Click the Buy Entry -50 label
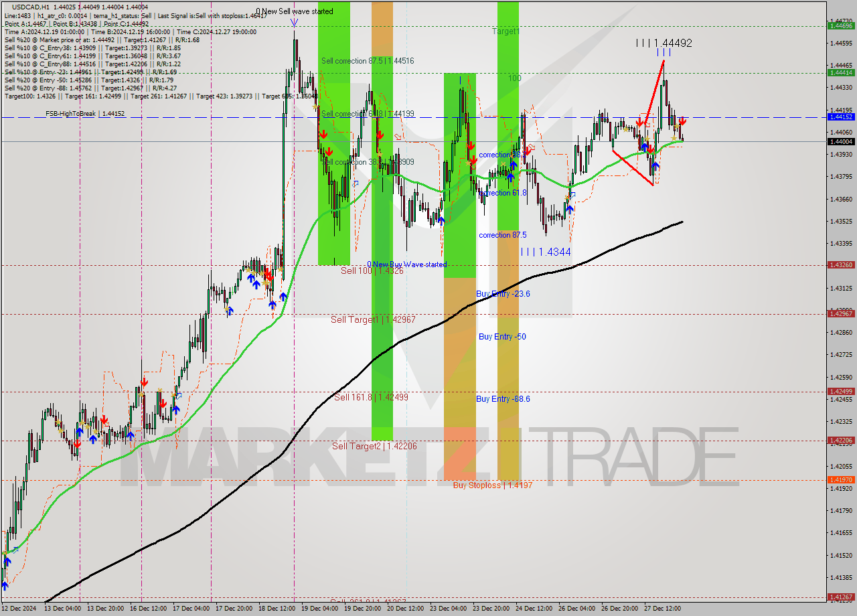 point(502,336)
